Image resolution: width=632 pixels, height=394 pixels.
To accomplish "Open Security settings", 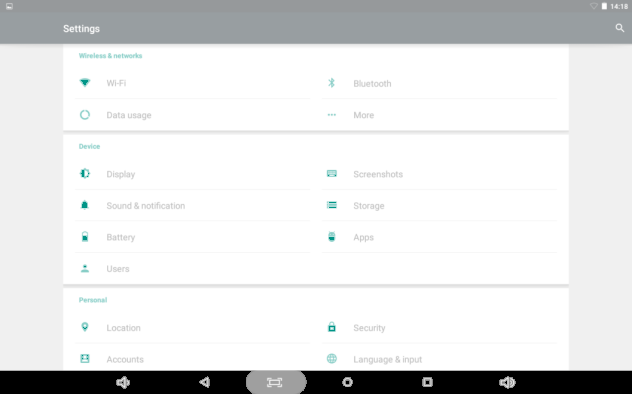I will point(439,327).
